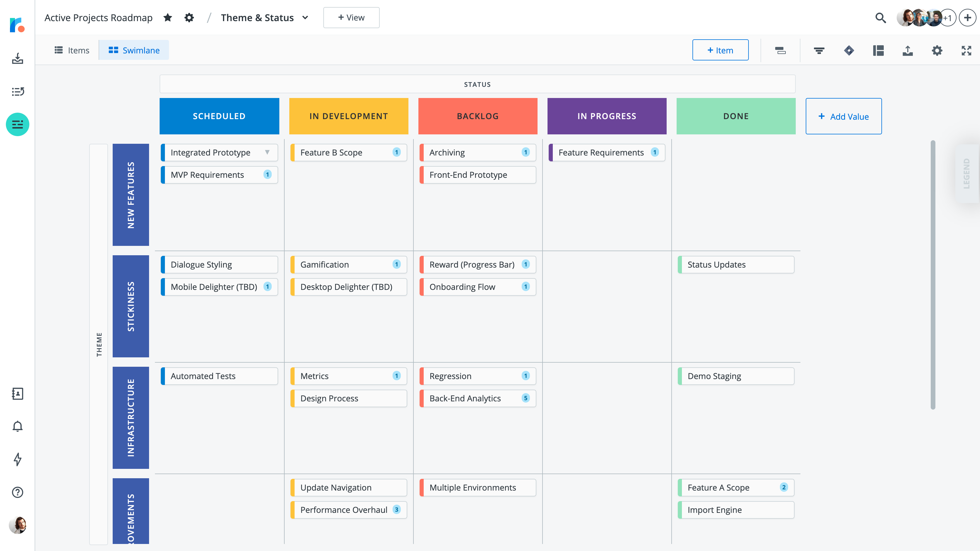980x551 pixels.
Task: Open notifications bell icon
Action: (18, 426)
